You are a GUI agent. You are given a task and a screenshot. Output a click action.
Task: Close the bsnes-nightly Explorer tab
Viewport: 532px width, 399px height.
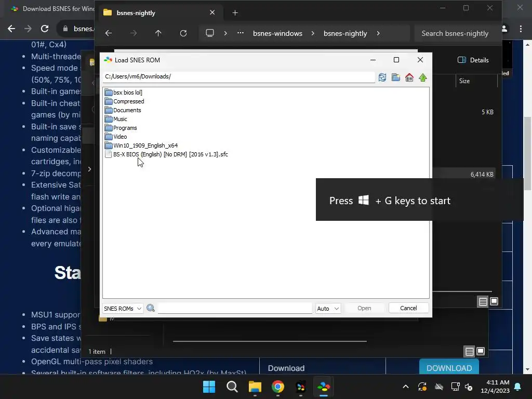pos(212,12)
